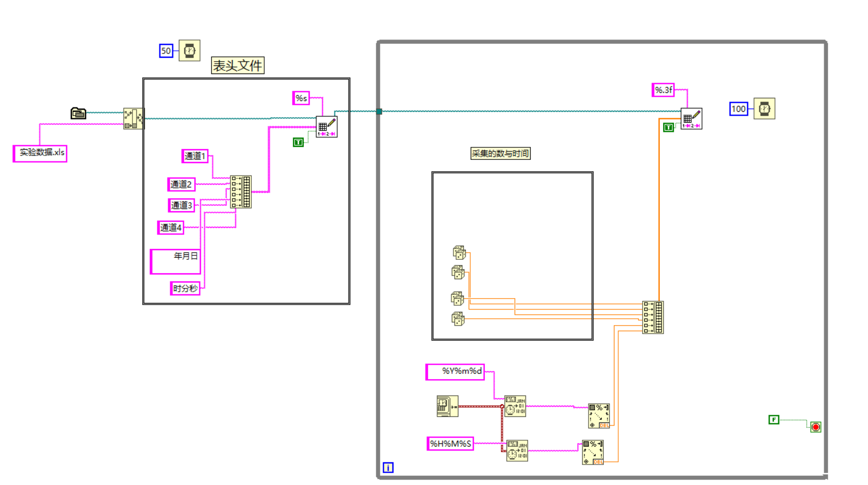Click the loop iteration terminal i
868x485 pixels.
point(388,468)
